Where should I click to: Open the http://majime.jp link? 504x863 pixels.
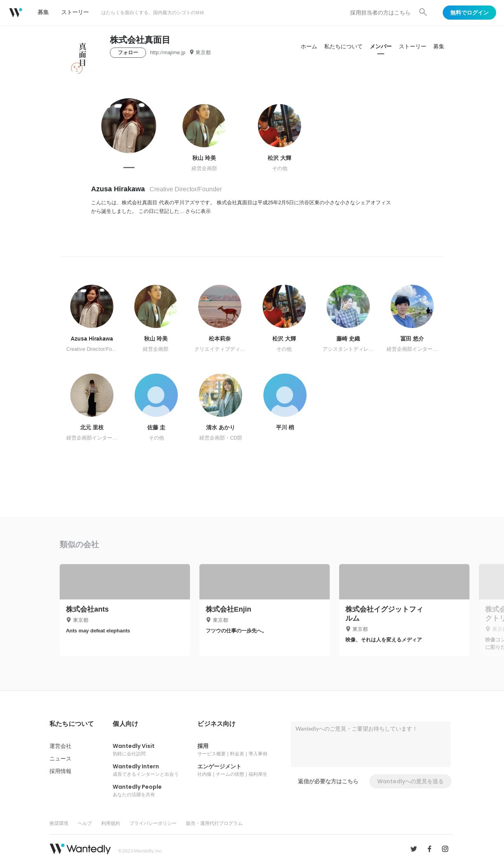(x=168, y=53)
